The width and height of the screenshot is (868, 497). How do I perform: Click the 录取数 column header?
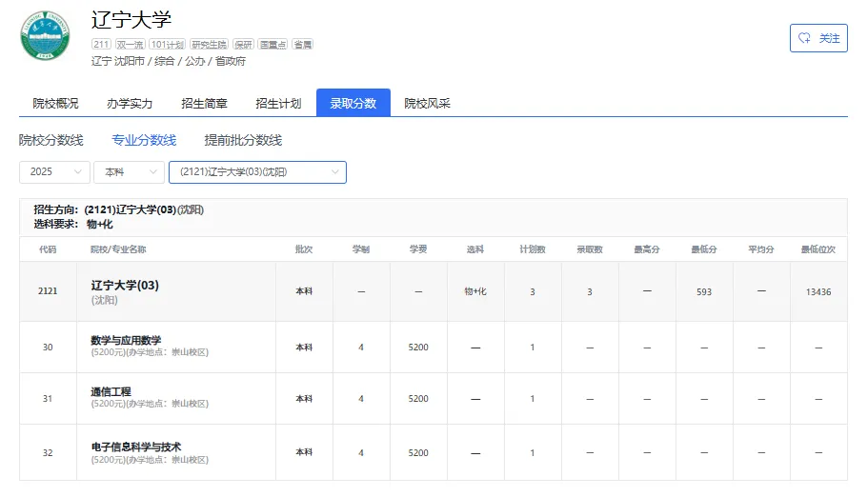click(590, 249)
